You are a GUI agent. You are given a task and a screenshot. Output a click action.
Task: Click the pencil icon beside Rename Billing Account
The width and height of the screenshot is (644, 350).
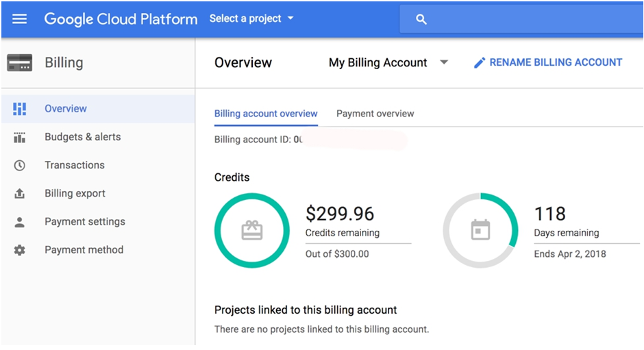click(x=480, y=63)
